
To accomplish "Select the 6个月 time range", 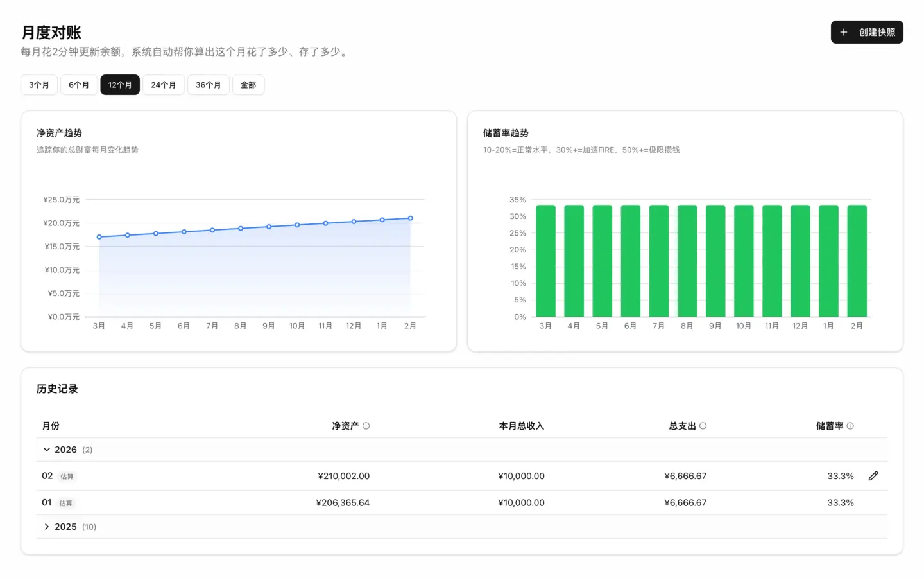I will [79, 85].
